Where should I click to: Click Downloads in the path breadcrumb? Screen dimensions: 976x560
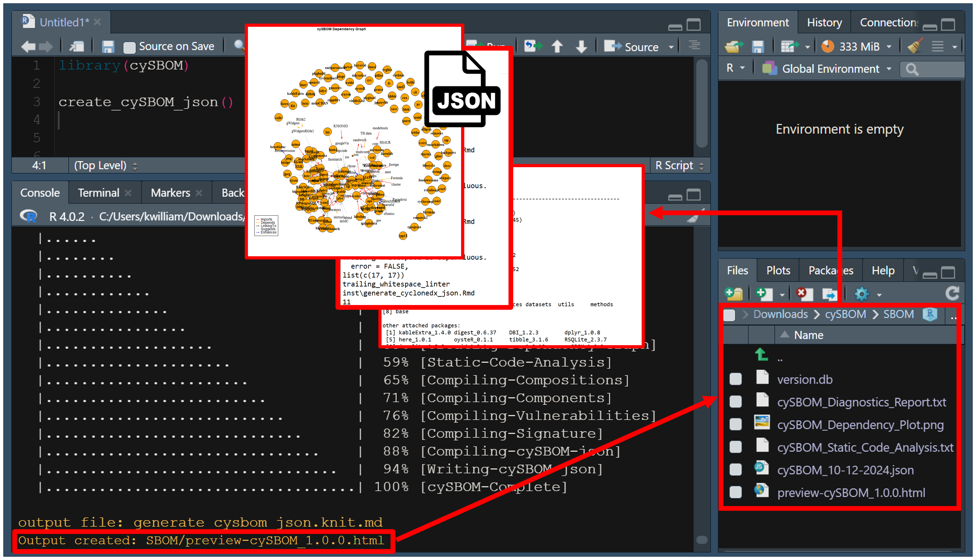point(780,314)
